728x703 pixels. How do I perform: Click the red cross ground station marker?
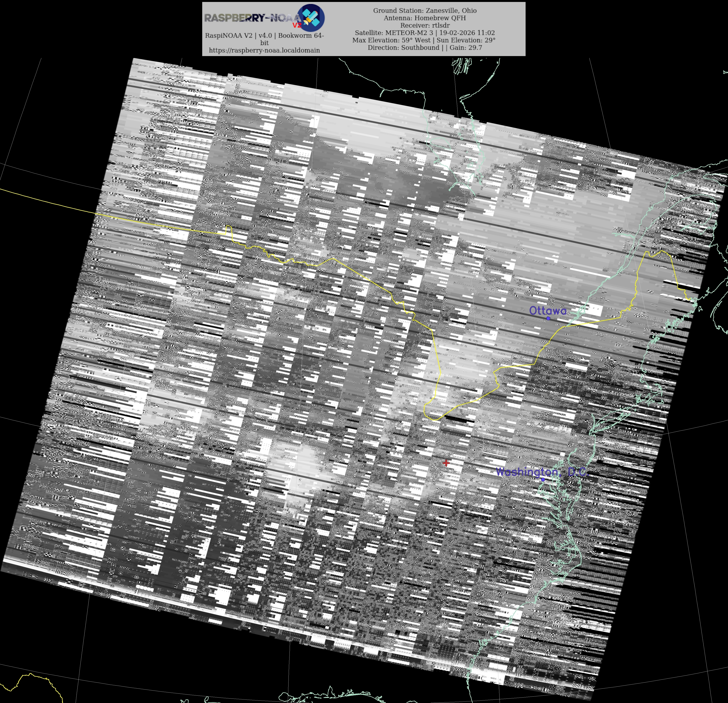pyautogui.click(x=446, y=463)
